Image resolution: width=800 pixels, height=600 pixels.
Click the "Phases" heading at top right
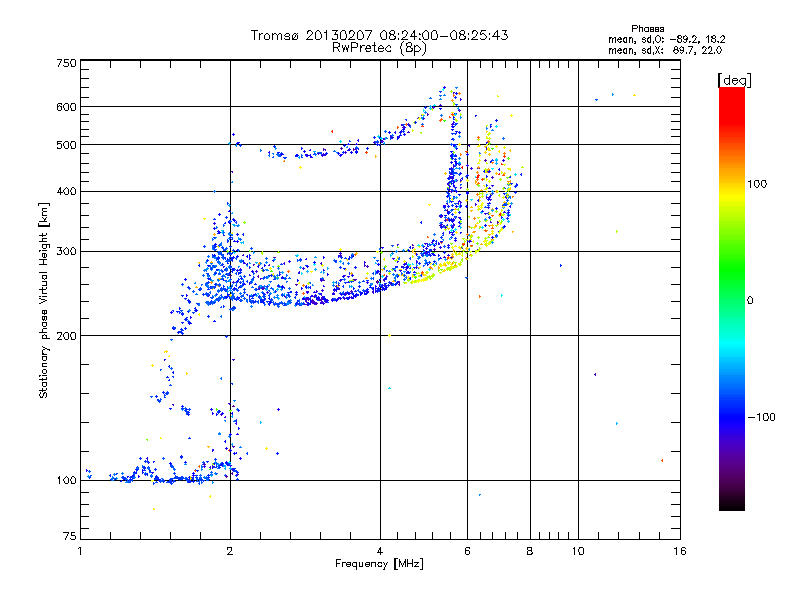point(647,29)
